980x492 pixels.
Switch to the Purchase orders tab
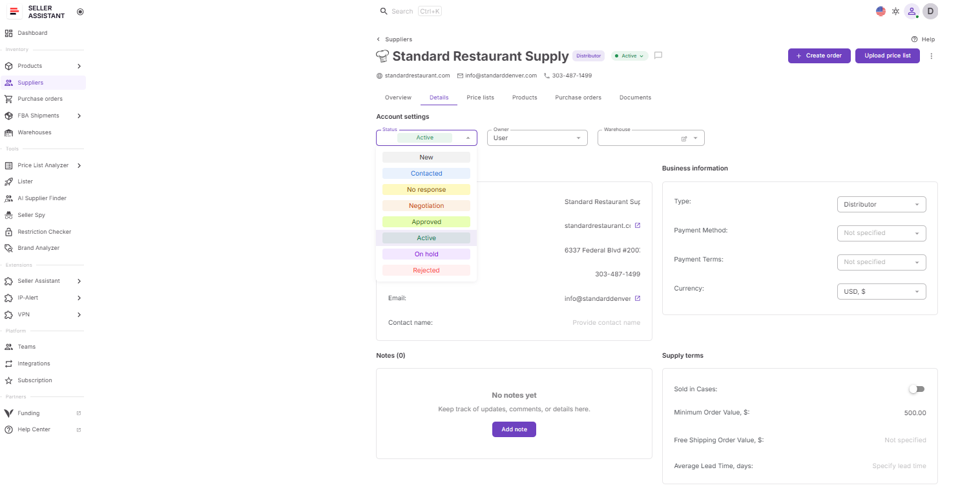(578, 97)
